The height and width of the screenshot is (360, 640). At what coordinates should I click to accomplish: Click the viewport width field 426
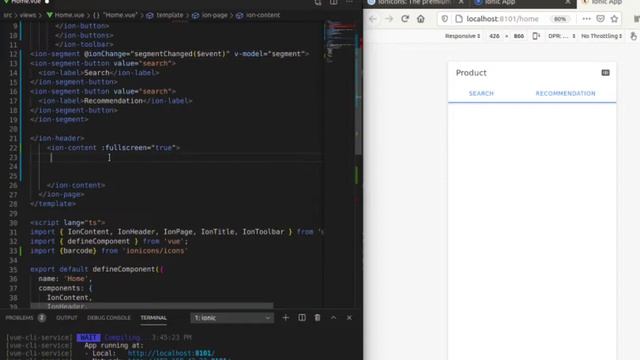[494, 36]
